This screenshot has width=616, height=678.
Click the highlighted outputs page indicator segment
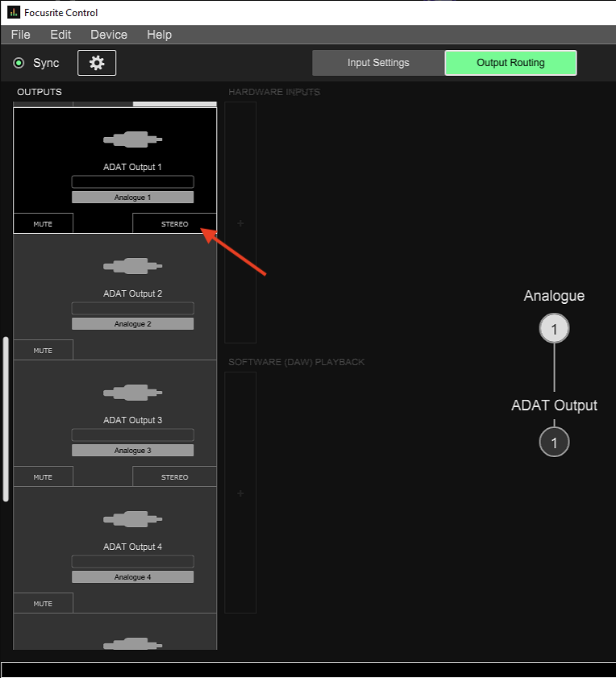175,104
